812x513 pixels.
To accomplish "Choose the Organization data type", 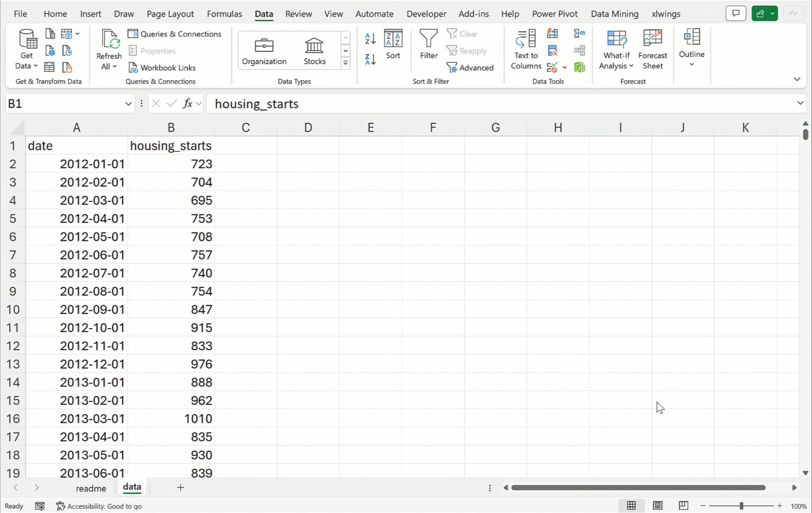I will tap(264, 51).
